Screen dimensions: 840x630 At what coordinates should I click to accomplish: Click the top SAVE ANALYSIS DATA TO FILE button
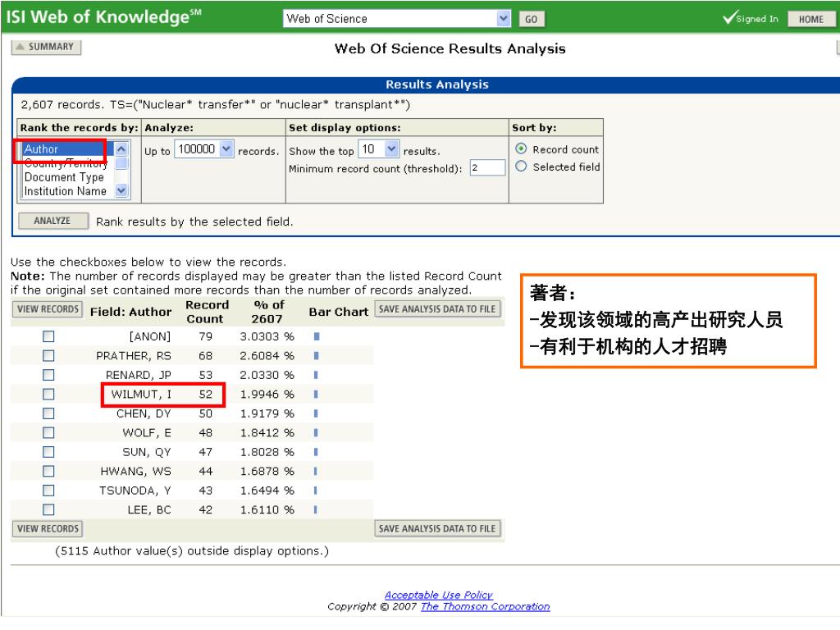pos(437,309)
